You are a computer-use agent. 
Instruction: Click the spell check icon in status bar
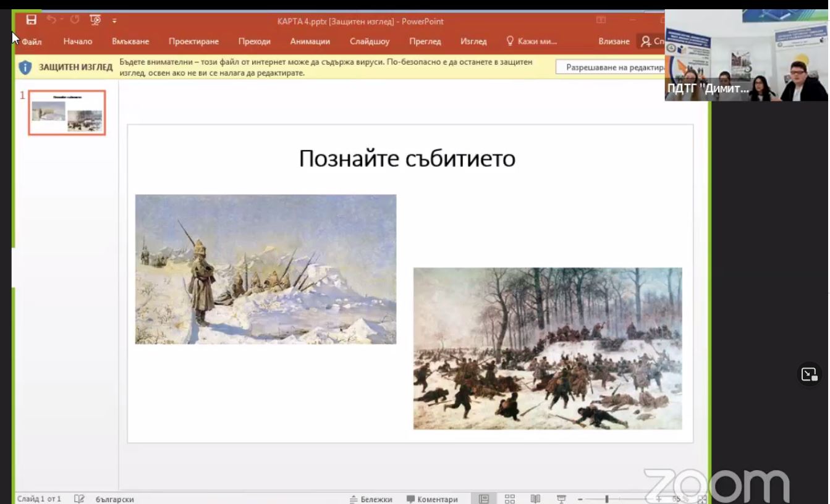pyautogui.click(x=79, y=498)
